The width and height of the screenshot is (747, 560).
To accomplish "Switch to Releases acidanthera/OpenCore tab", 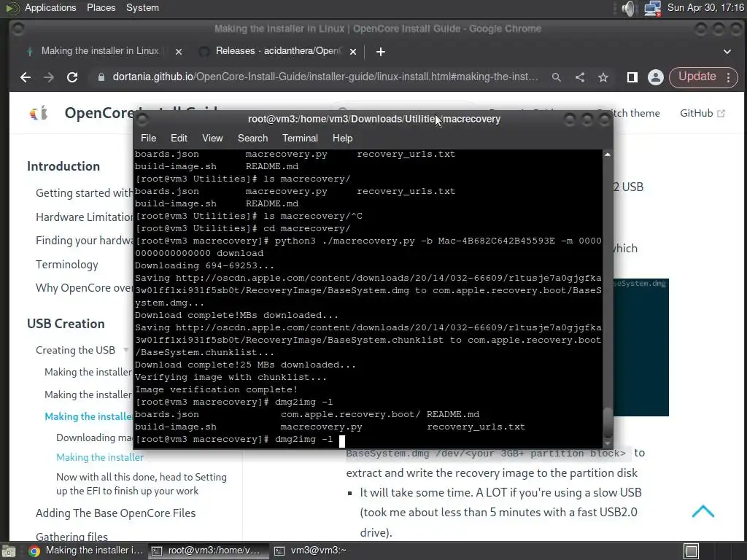I will click(x=278, y=51).
